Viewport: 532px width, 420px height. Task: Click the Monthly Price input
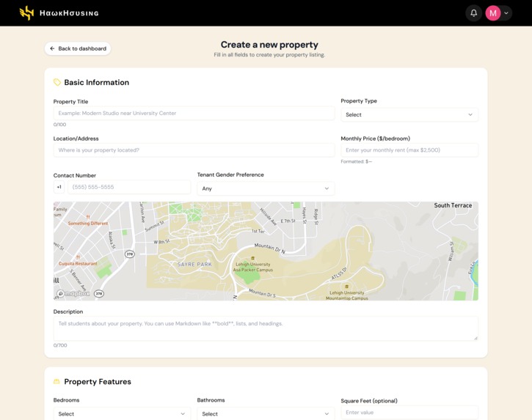(x=409, y=150)
